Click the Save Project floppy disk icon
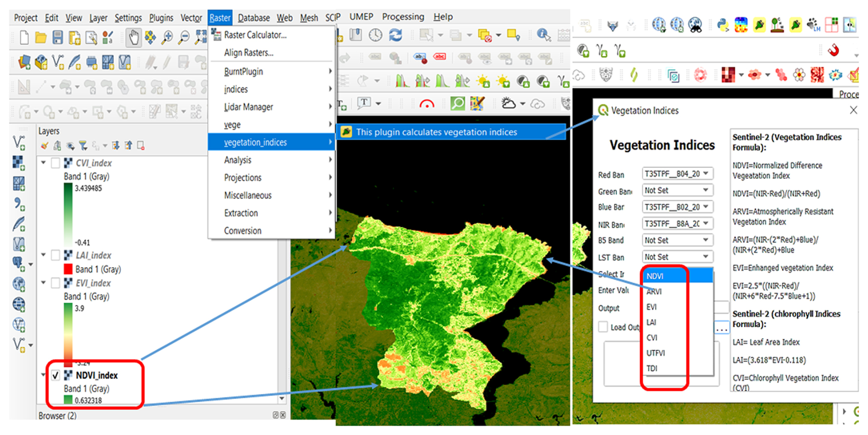Image resolution: width=868 pixels, height=435 pixels. pos(57,37)
